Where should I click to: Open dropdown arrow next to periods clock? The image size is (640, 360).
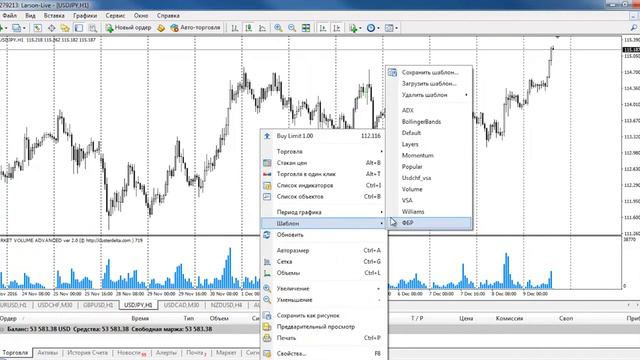pos(378,28)
